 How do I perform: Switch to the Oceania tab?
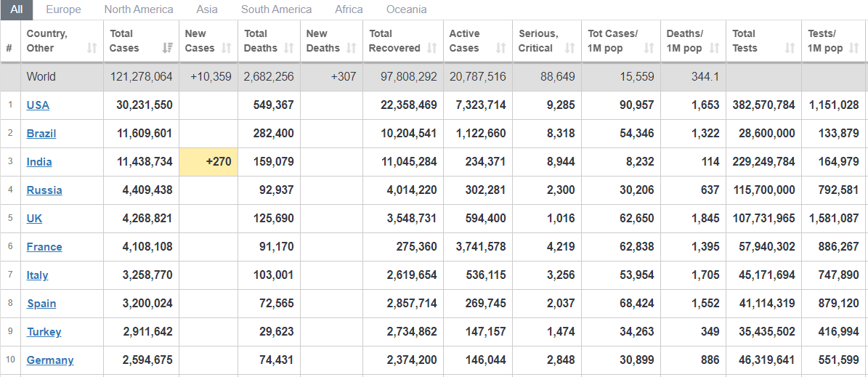(406, 9)
